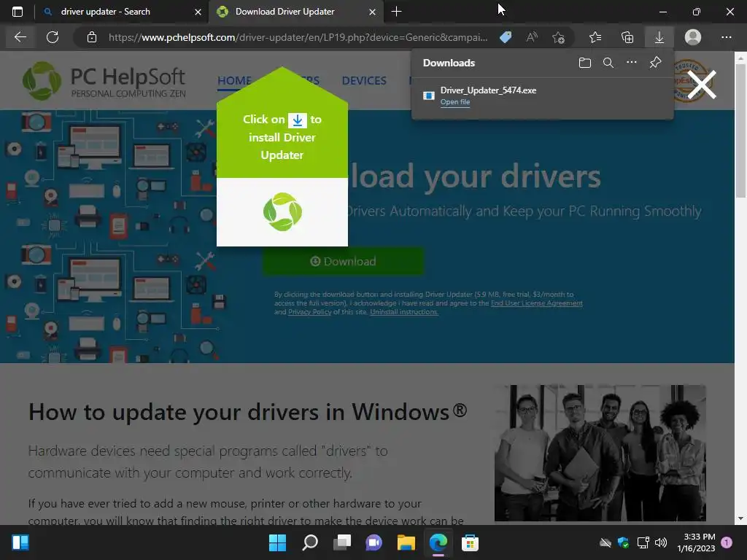
Task: Click the PC HelpSoft logo
Action: pyautogui.click(x=104, y=81)
